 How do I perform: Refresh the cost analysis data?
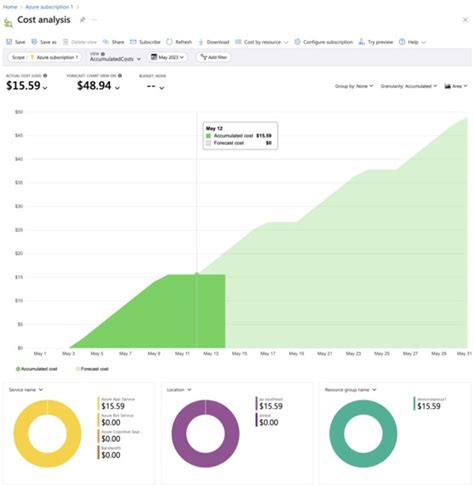179,42
